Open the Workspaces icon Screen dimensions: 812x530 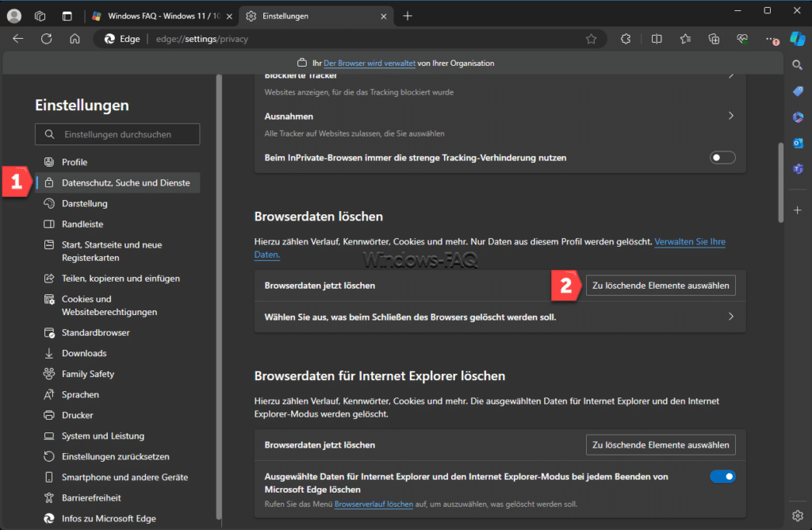[40, 16]
